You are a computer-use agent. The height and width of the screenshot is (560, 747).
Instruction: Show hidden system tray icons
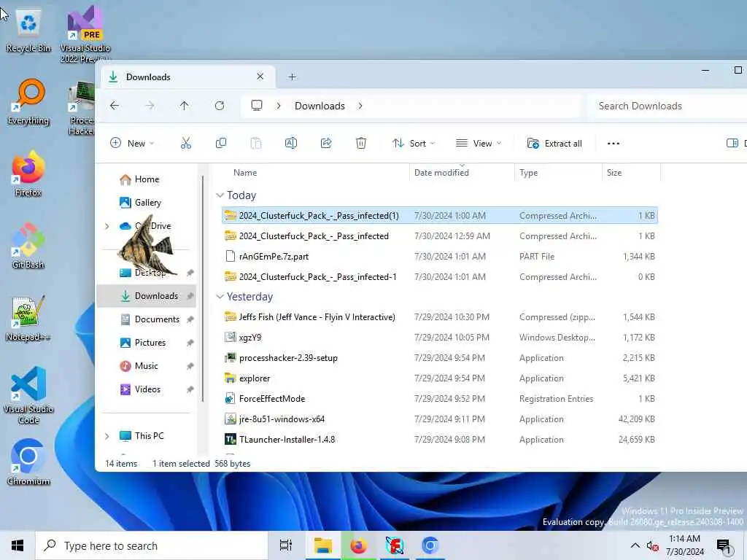pyautogui.click(x=635, y=545)
